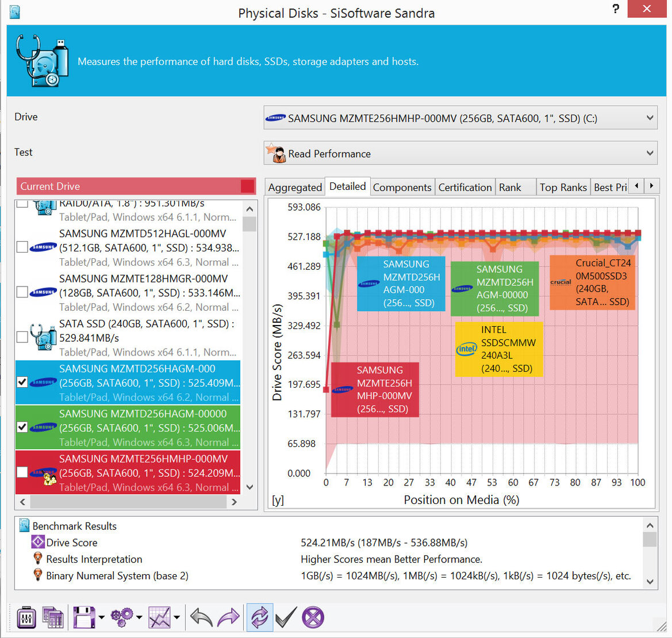Click Samsung logo of MZMTE128HMGR-000MV entry
Viewport: 672px width, 638px height.
tap(43, 292)
